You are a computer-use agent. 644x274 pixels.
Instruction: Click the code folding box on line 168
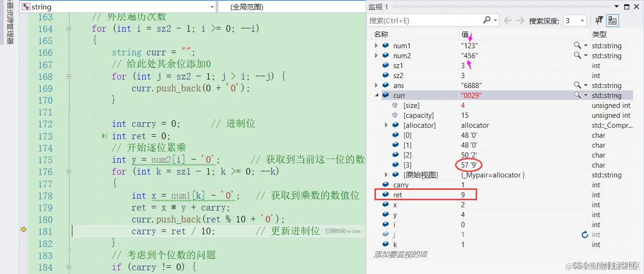(x=70, y=76)
